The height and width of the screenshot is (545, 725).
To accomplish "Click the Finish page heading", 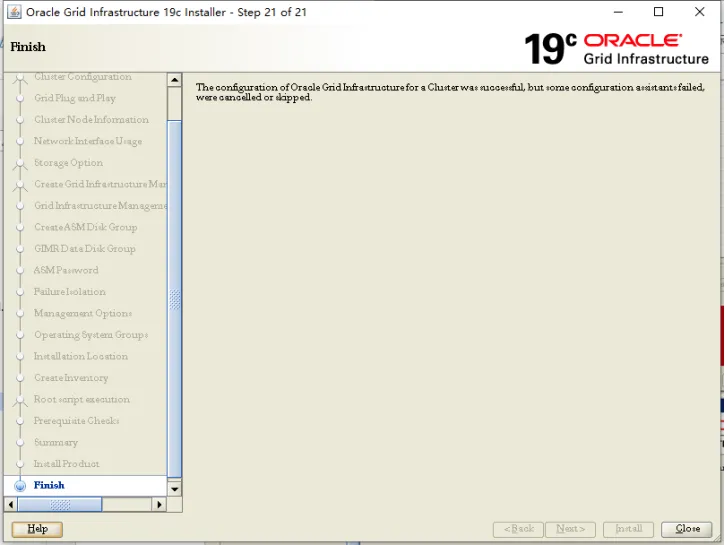I will 28,47.
